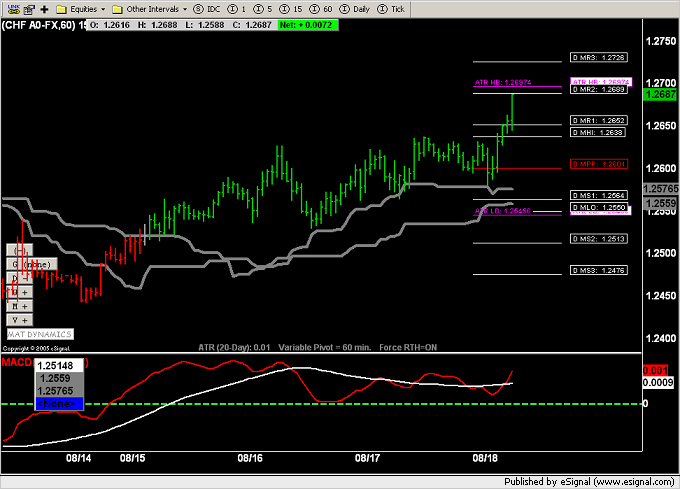Image resolution: width=680 pixels, height=489 pixels.
Task: Open the Equities folder dropdown
Action: pos(81,9)
